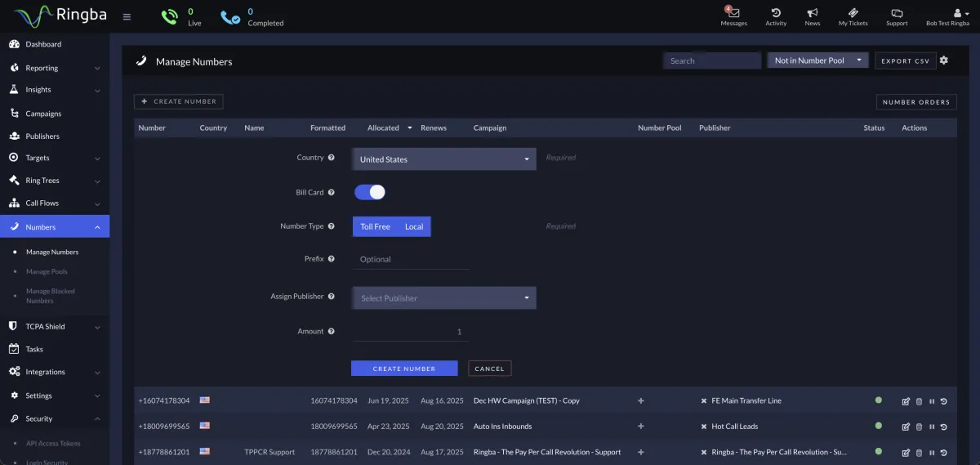Edit number +16074178304

point(906,401)
